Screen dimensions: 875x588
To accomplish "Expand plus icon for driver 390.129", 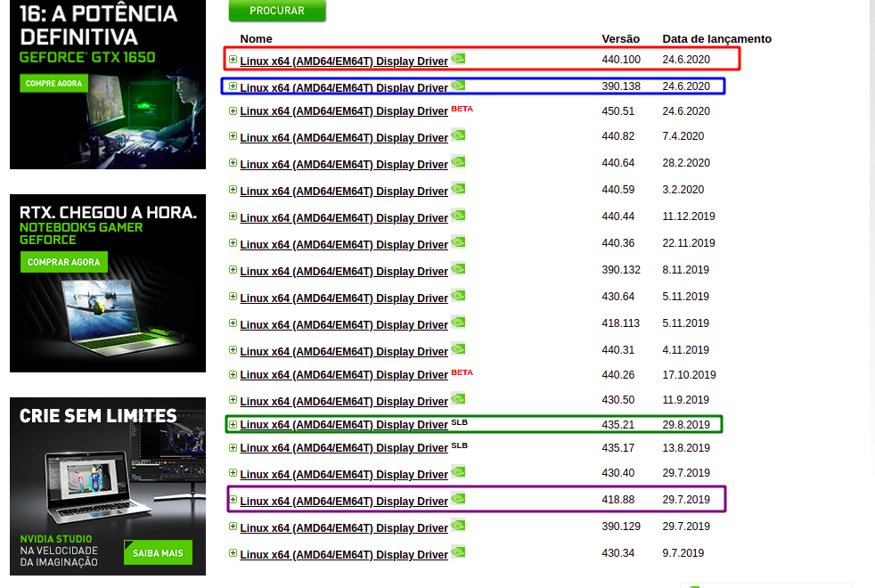I will pyautogui.click(x=233, y=527).
